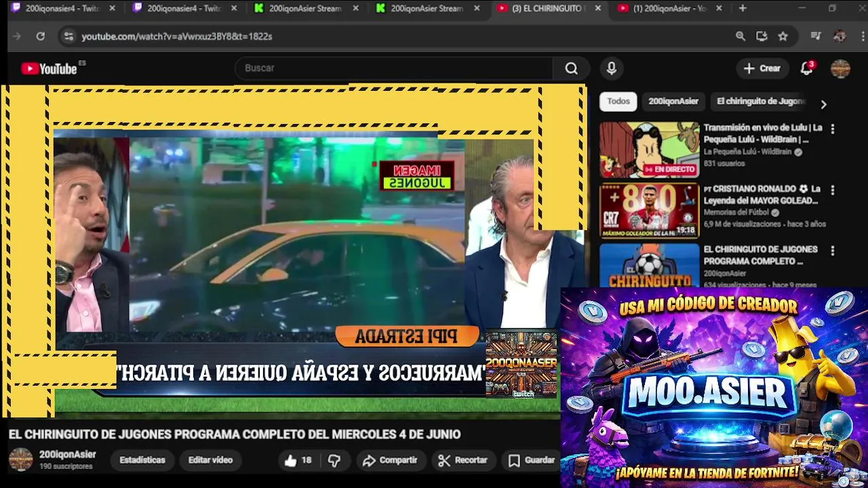
Task: Open the Cristiano Ronaldo 800 goals thumbnail
Action: point(649,211)
